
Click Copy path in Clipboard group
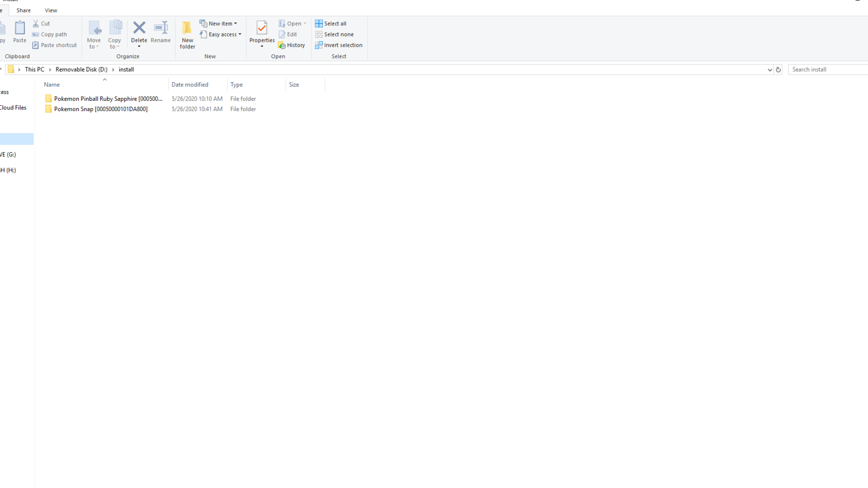pos(50,34)
